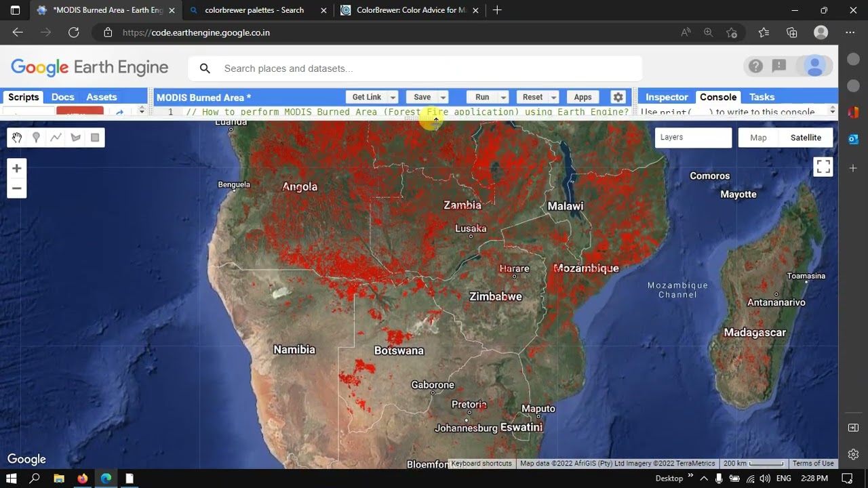This screenshot has height=488, width=868.
Task: Expand the Save dropdown arrow
Action: click(x=443, y=97)
